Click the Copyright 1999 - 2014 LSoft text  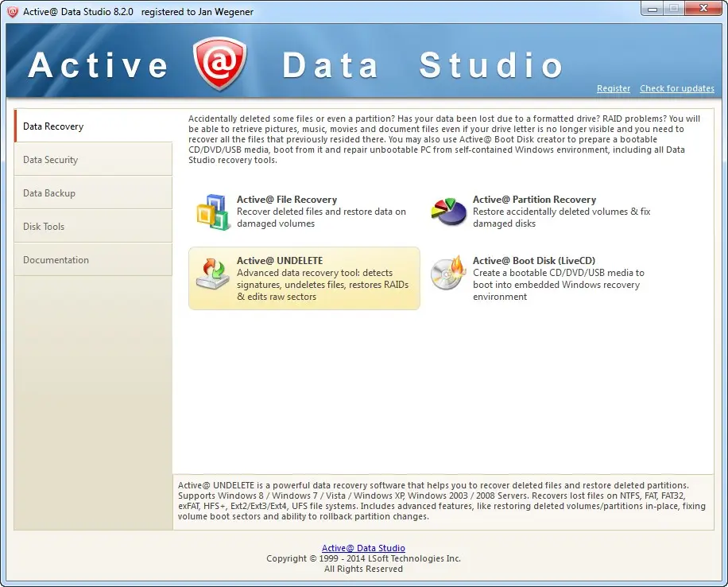363,558
